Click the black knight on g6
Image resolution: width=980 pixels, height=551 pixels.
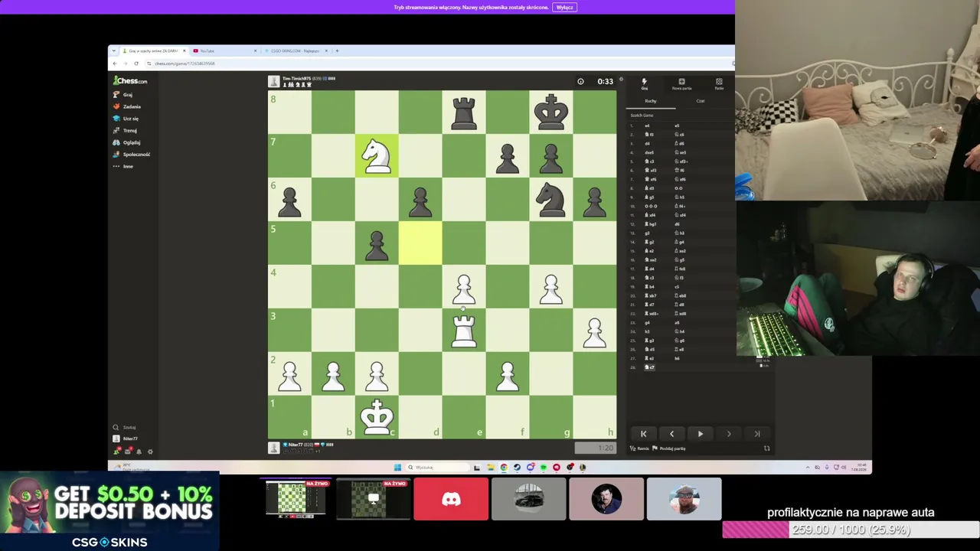tap(550, 200)
